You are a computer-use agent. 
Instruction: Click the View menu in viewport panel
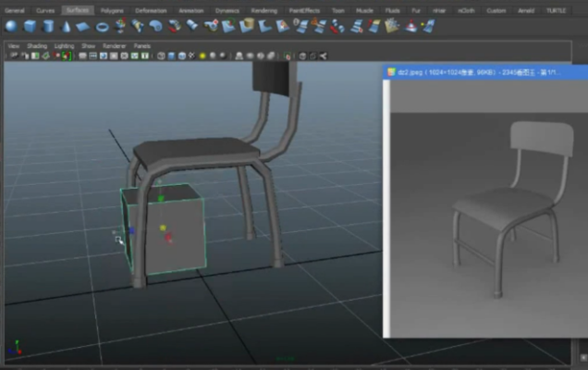pyautogui.click(x=13, y=45)
